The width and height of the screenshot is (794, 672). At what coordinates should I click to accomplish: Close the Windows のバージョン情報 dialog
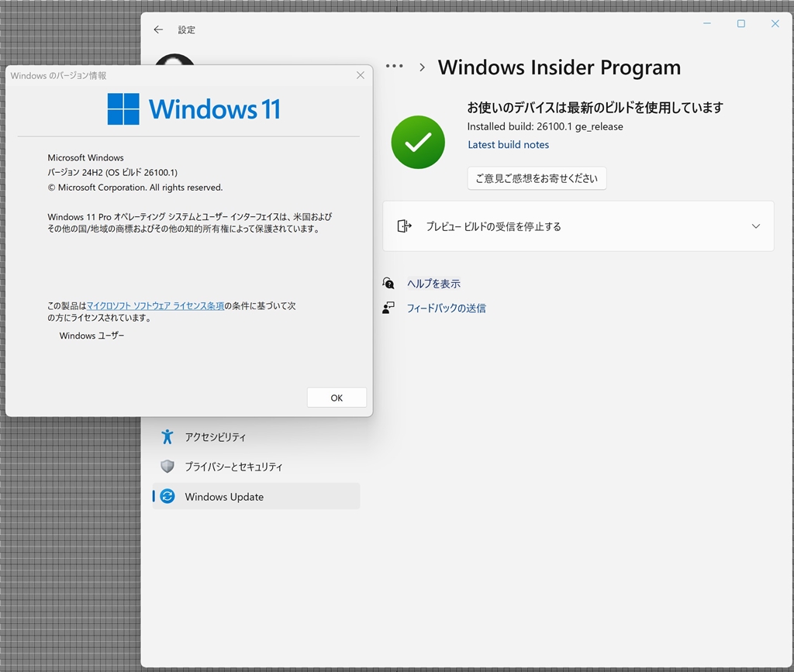(361, 75)
